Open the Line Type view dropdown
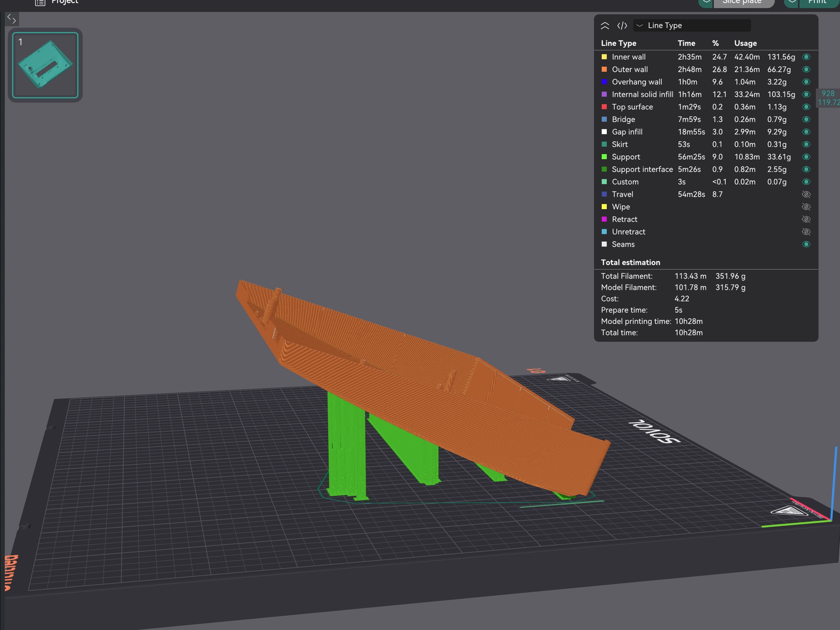Screen dimensions: 840x630 click(692, 26)
